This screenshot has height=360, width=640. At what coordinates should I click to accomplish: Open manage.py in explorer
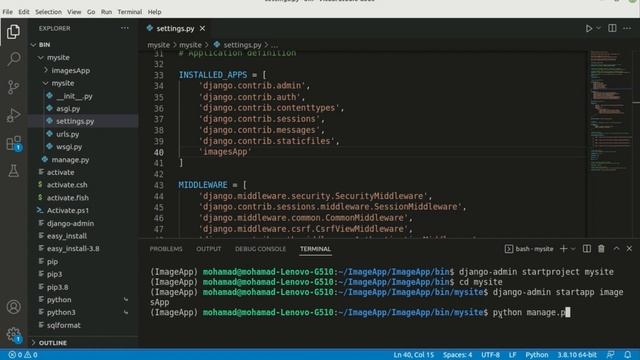(x=70, y=160)
